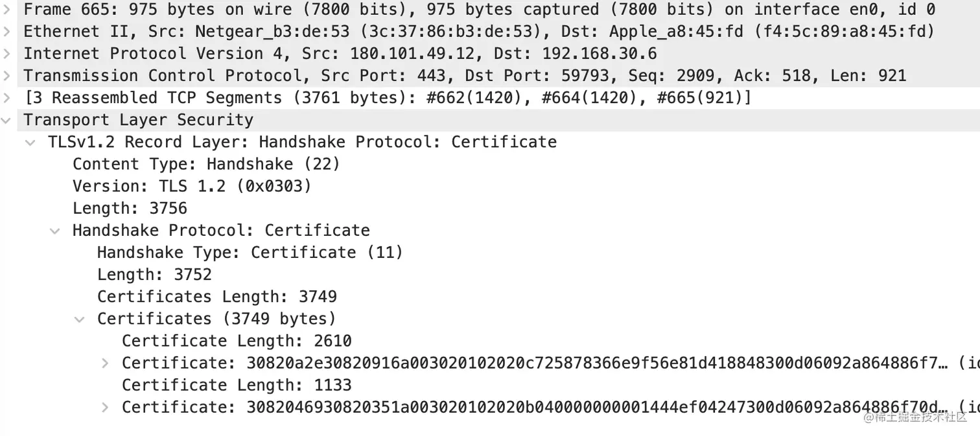This screenshot has width=980, height=436.
Task: Expand Internet Protocol Version 4 details
Action: (x=6, y=54)
